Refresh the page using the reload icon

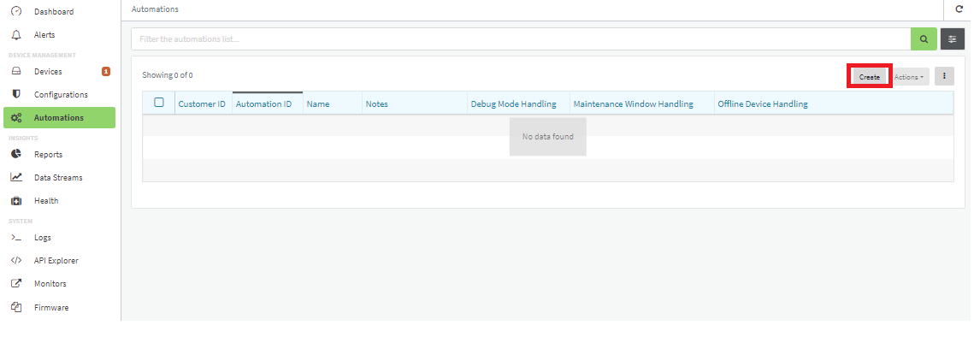[959, 9]
